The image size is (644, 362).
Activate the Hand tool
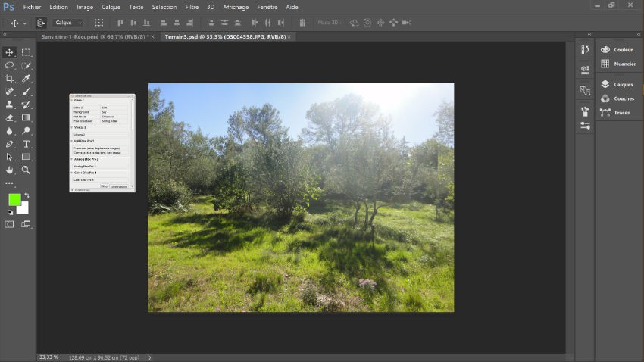tap(9, 170)
